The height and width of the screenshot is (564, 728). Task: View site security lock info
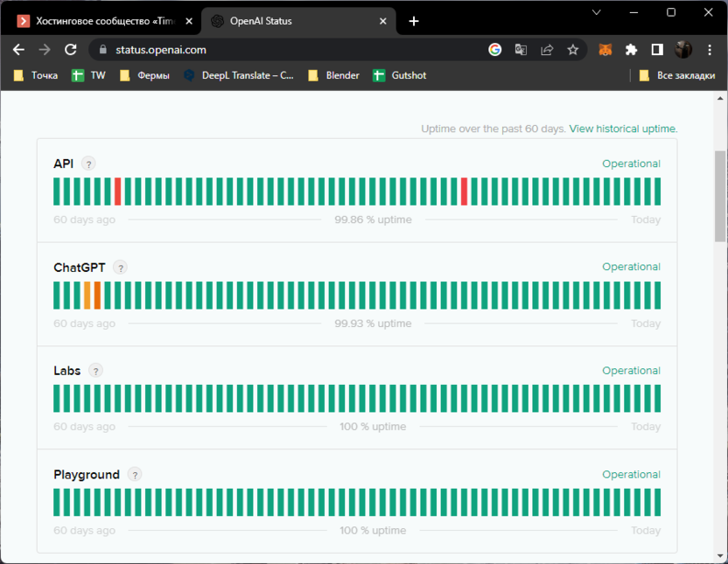click(103, 50)
